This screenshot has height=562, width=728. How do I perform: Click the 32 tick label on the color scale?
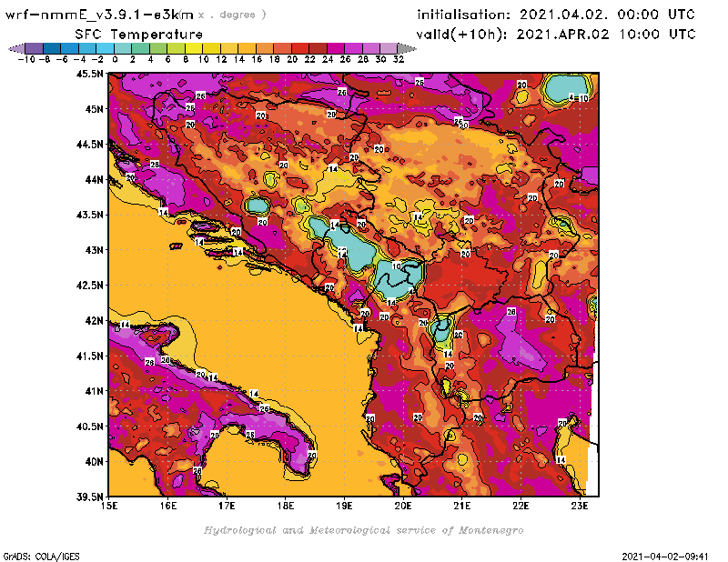[399, 59]
